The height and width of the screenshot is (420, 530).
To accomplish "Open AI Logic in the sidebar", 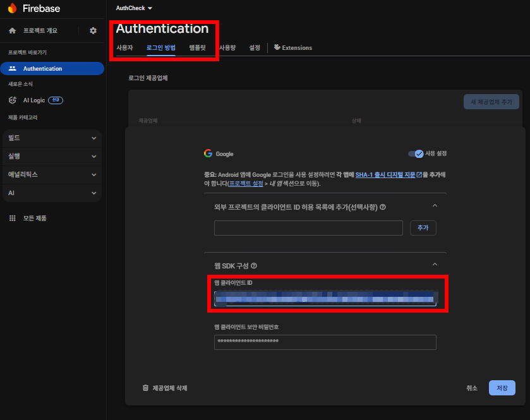I will point(34,100).
